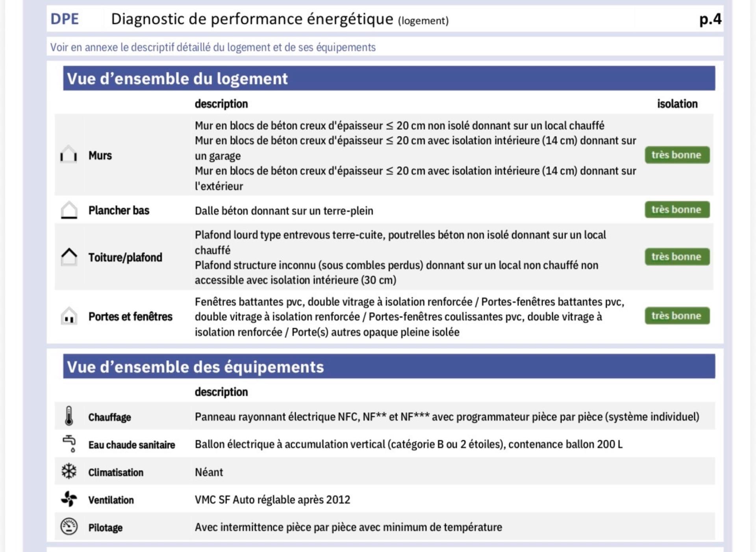
Task: Click the 'Vue d'ensemble des équipements' header
Action: coord(195,367)
